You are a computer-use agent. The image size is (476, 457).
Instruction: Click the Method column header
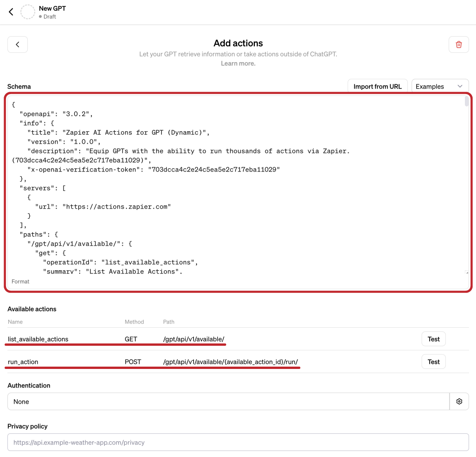(134, 322)
